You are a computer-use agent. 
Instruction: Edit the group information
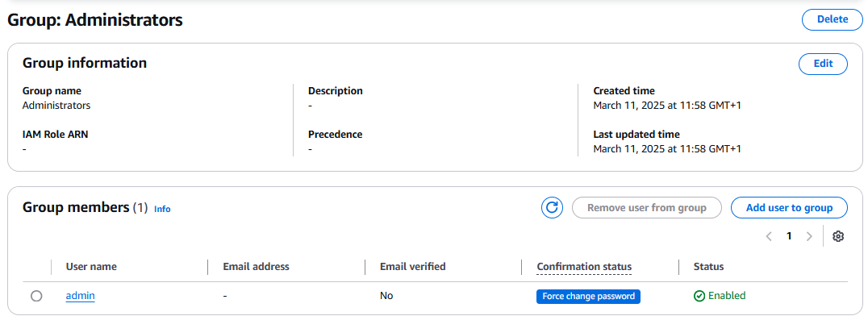[x=823, y=64]
